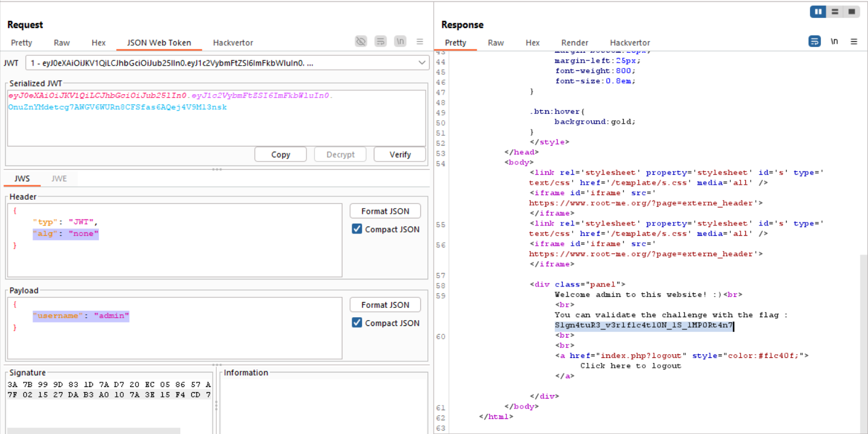
Task: Switch to combined tabbed layout view
Action: click(852, 12)
